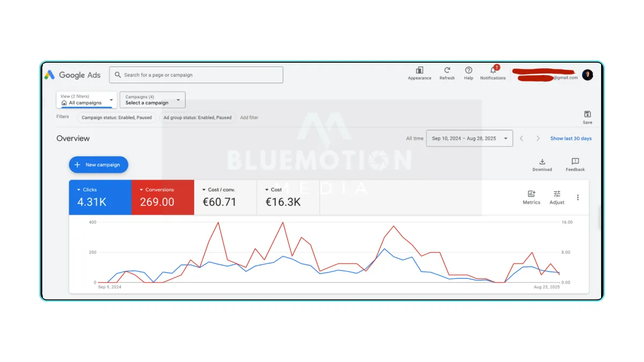The width and height of the screenshot is (644, 362).
Task: Click the Overview heading
Action: (x=73, y=138)
